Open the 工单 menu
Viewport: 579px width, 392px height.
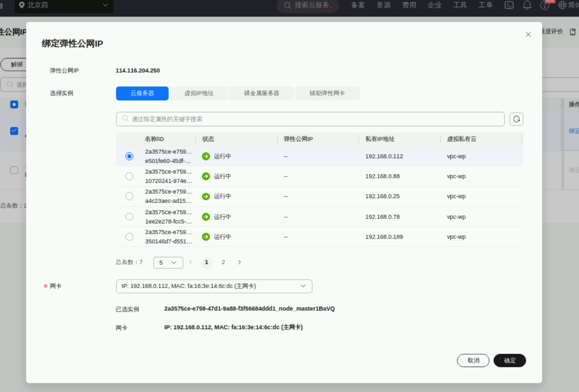(485, 5)
